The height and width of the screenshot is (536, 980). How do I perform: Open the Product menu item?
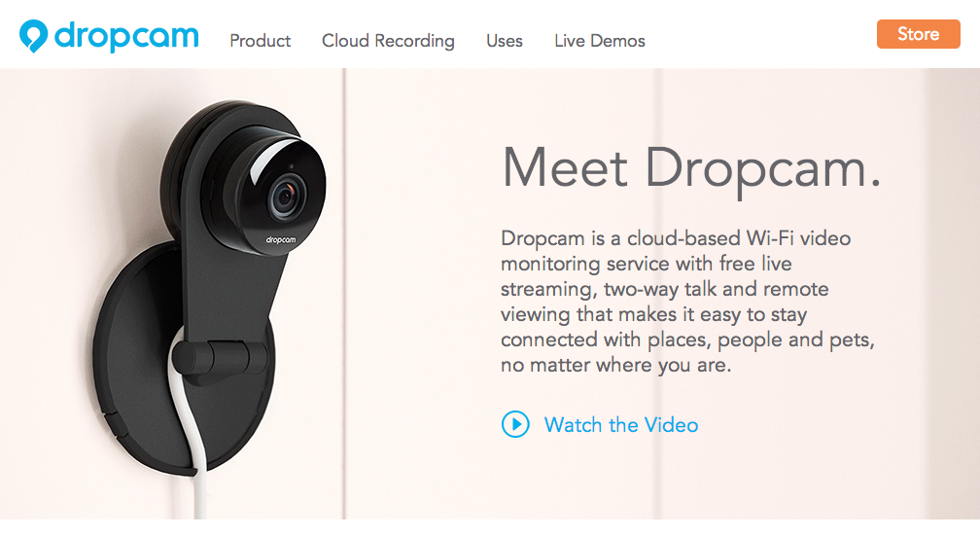pyautogui.click(x=260, y=41)
